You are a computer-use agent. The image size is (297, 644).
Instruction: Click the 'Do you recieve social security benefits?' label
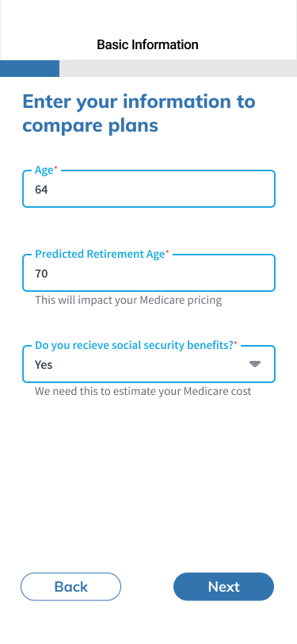coord(134,345)
